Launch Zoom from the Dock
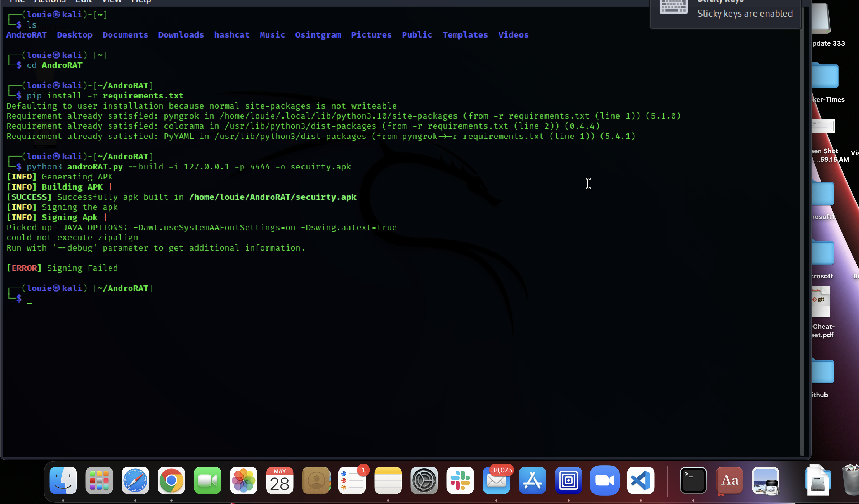 (x=605, y=480)
